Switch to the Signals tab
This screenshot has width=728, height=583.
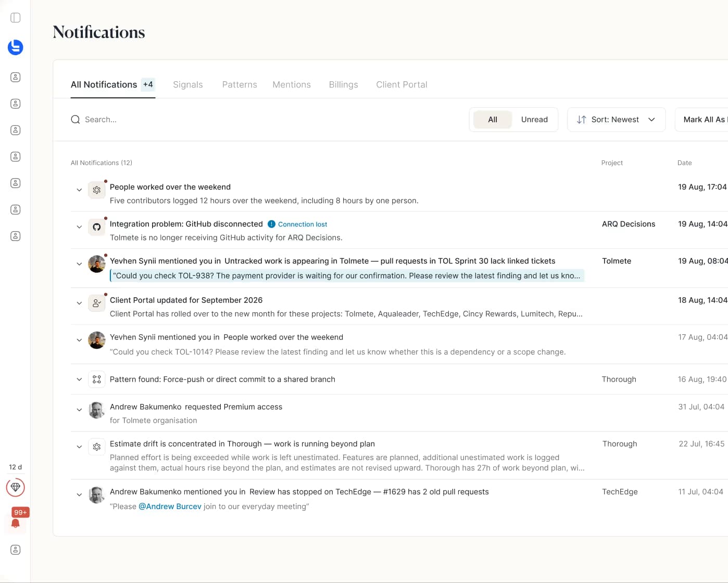coord(188,84)
